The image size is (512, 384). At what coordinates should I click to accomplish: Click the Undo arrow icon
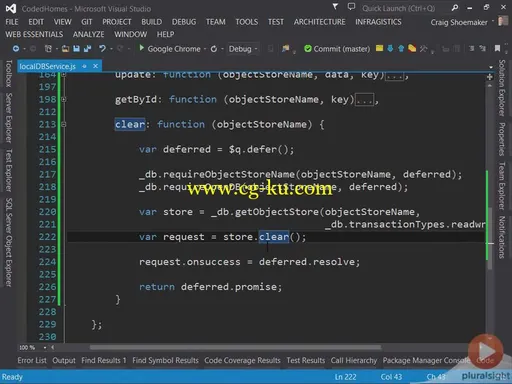102,49
